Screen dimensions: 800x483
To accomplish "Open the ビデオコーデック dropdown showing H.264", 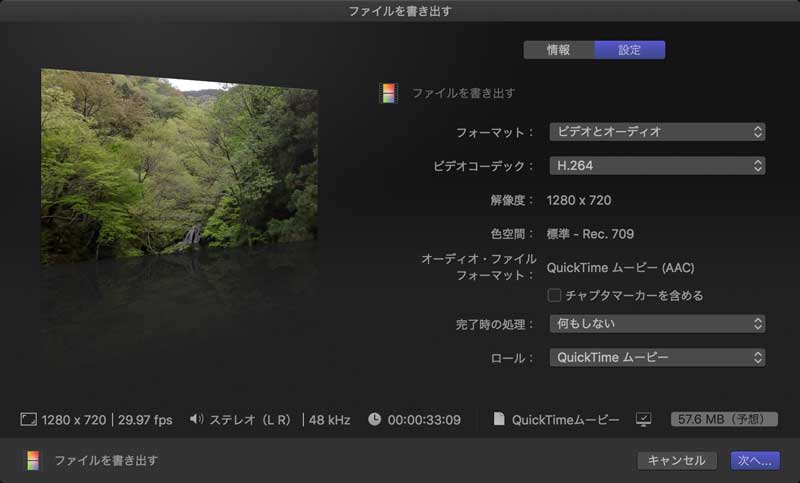I will (x=657, y=165).
